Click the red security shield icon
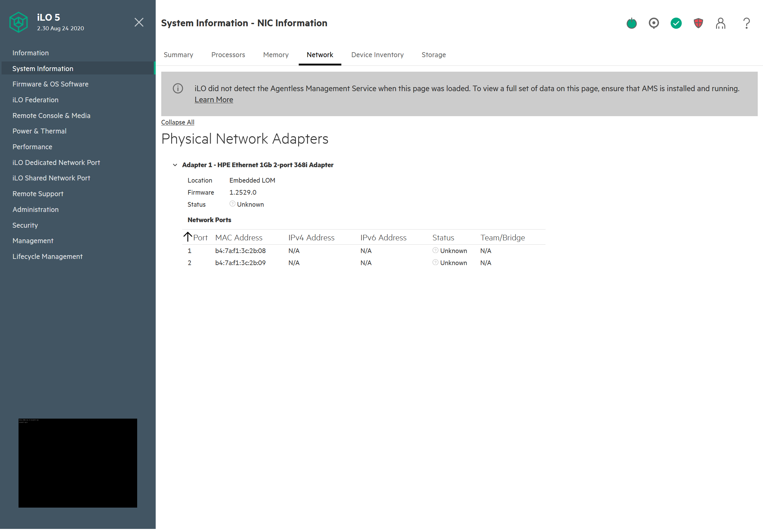The image size is (763, 532). click(x=698, y=23)
